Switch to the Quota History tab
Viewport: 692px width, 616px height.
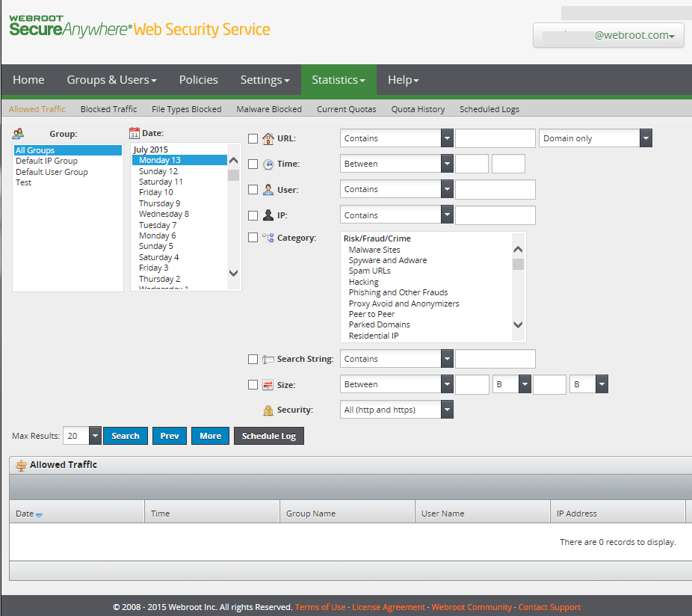tap(418, 109)
